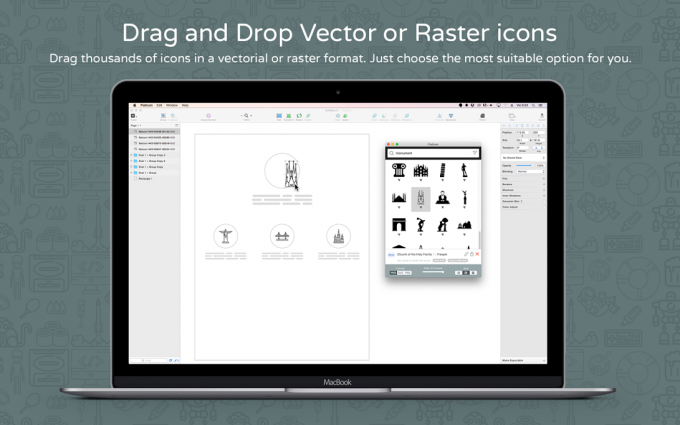Open the Window menu in the menu bar
Image resolution: width=680 pixels, height=425 pixels.
point(172,105)
